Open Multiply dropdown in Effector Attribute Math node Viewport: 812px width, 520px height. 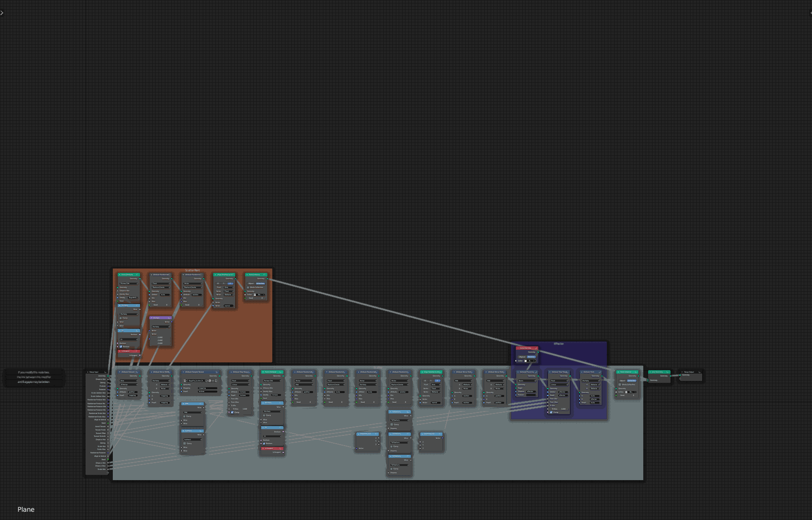591,381
